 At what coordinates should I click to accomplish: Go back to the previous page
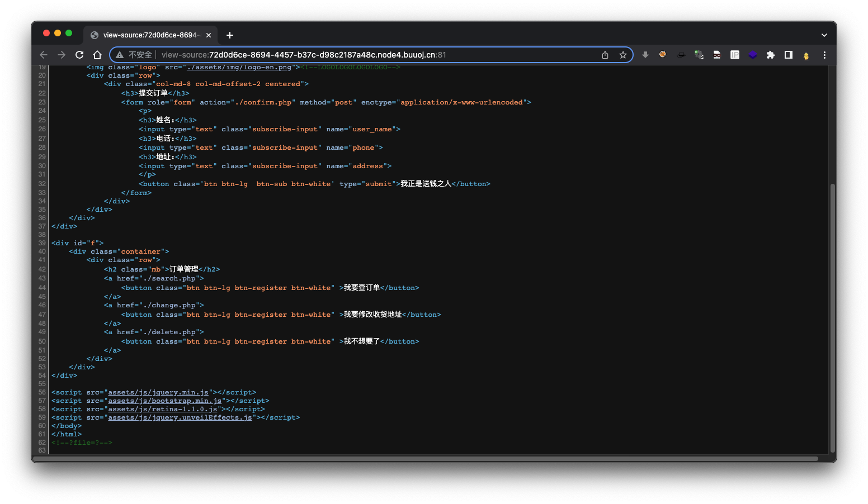click(x=44, y=55)
